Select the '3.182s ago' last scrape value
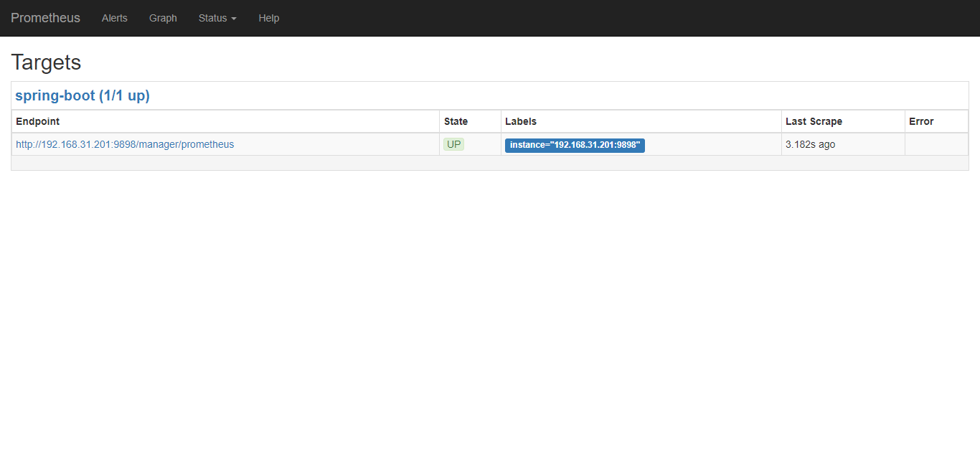Image resolution: width=980 pixels, height=475 pixels. (x=810, y=144)
